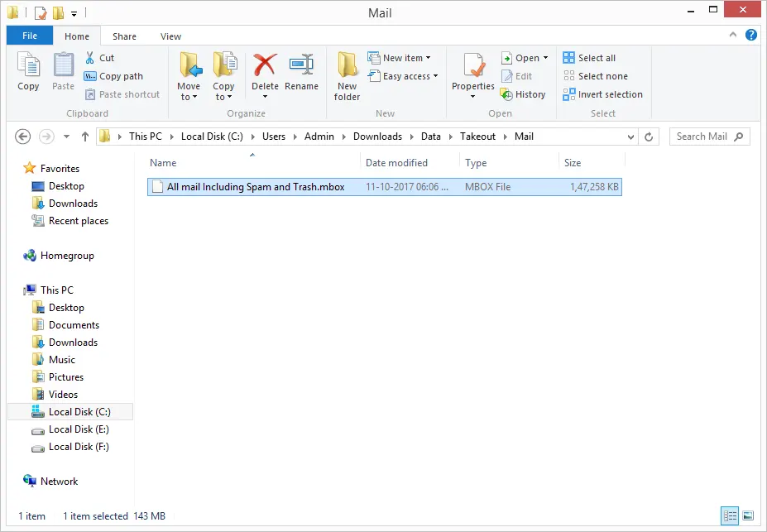
Task: Open the Move to folder menu
Action: tap(189, 76)
